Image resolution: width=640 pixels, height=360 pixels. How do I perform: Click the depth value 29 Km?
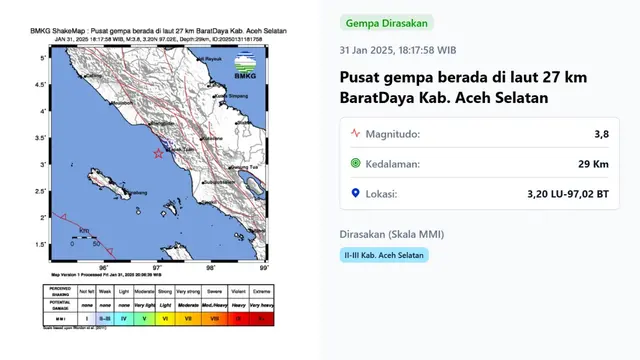tap(593, 164)
